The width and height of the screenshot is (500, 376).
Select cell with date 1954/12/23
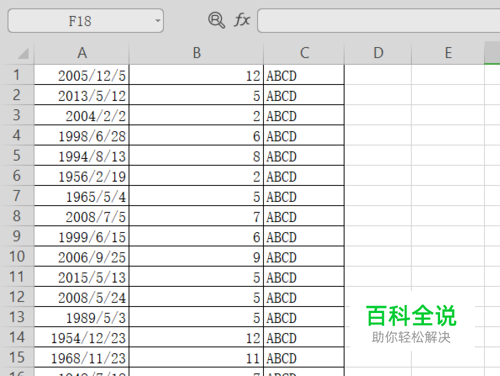82,337
